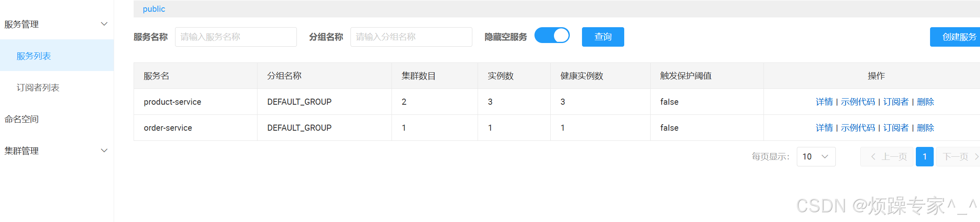Click the 下一页 pagination button
The width and height of the screenshot is (980, 222).
click(x=958, y=157)
